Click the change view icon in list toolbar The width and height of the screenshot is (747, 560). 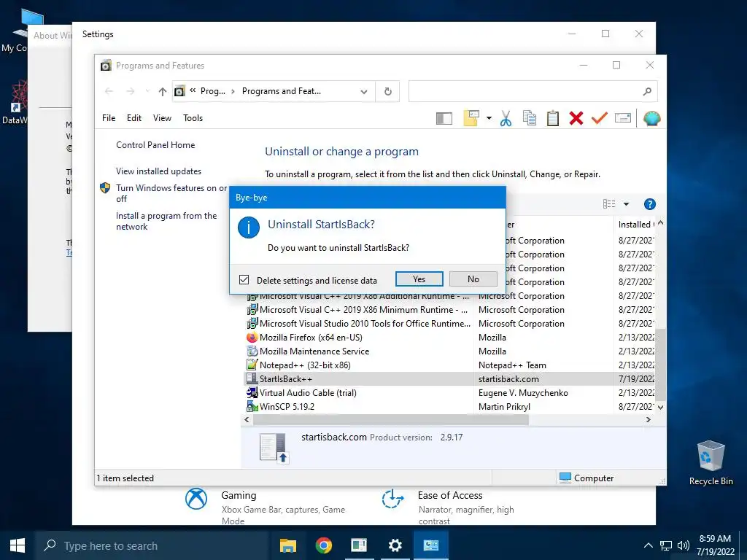pos(609,204)
